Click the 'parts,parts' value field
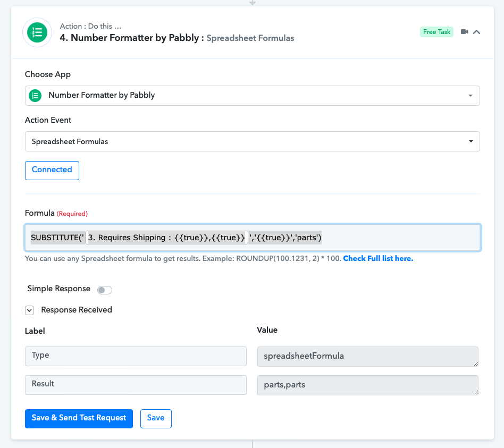504x448 pixels. point(368,385)
